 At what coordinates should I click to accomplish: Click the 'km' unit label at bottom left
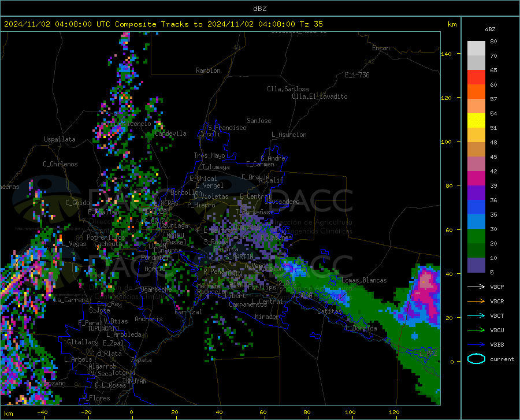8,414
